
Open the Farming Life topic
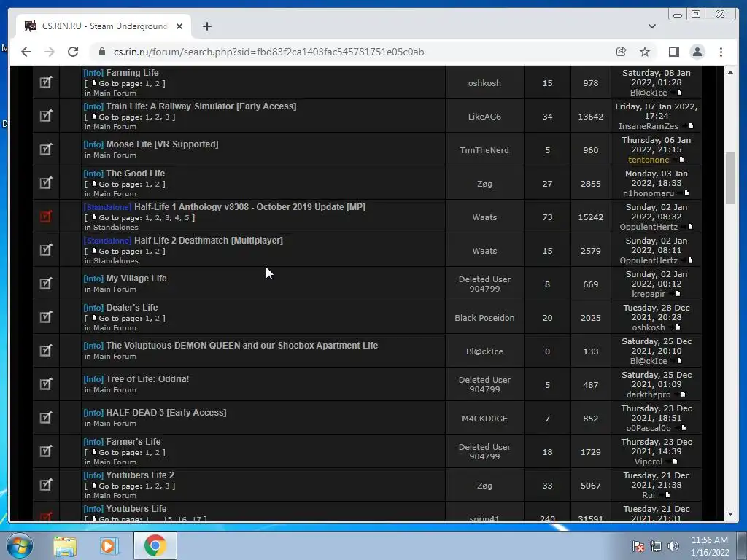[x=132, y=73]
